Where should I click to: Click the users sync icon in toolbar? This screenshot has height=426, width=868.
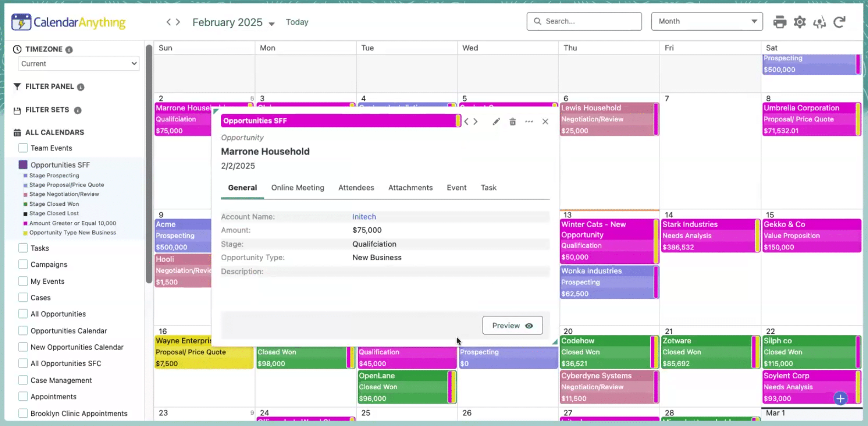click(819, 22)
